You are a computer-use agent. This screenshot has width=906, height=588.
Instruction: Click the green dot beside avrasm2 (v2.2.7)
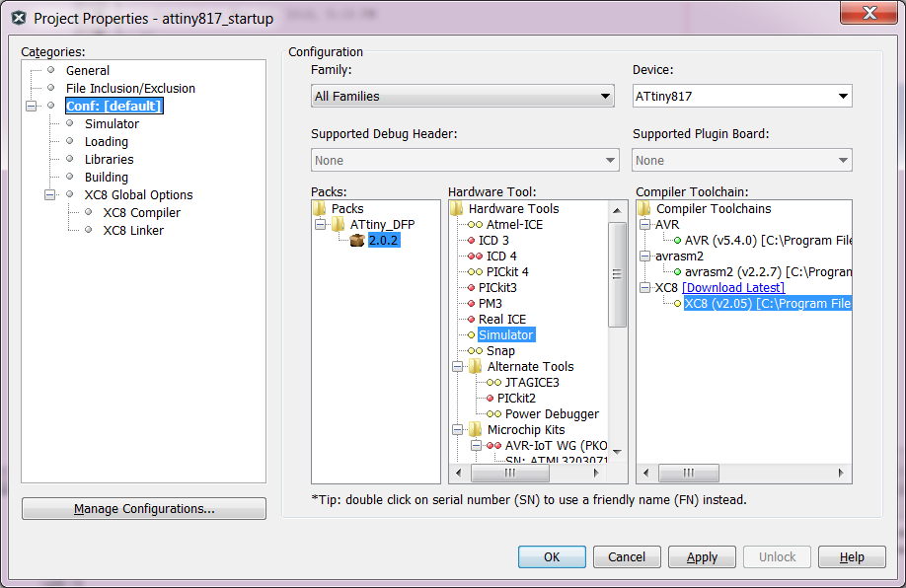(x=677, y=272)
